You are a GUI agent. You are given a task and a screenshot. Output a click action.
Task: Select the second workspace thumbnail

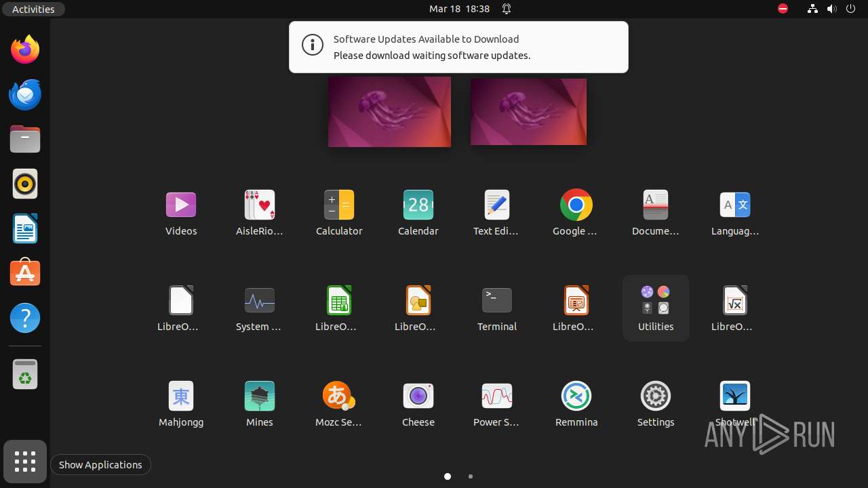(528, 112)
